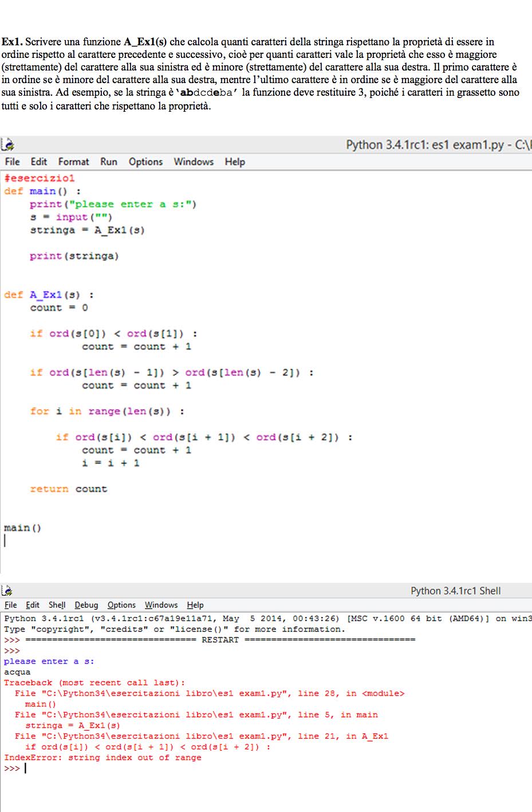This screenshot has height=812, width=532.
Task: Place cursor on the 'return count' line
Action: click(x=68, y=489)
